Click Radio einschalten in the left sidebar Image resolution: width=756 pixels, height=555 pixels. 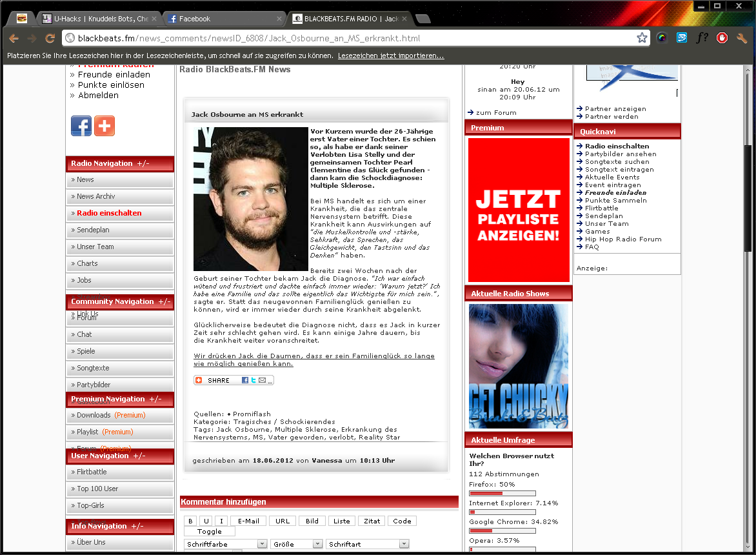[x=119, y=213]
